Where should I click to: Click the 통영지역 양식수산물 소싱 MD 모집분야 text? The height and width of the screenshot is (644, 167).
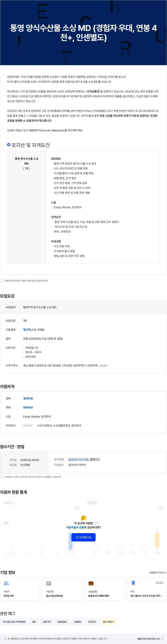coord(39,307)
